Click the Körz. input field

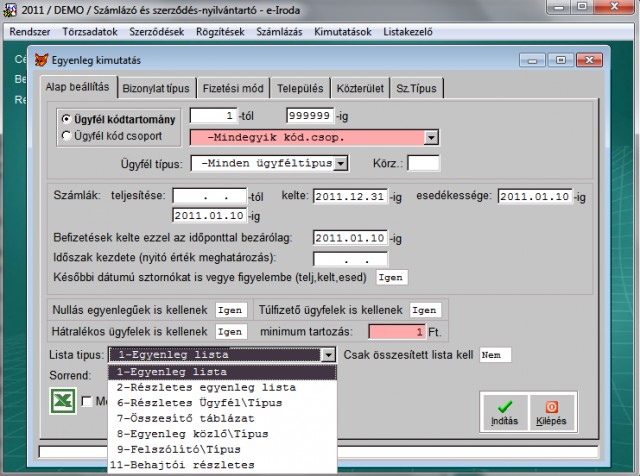click(422, 162)
